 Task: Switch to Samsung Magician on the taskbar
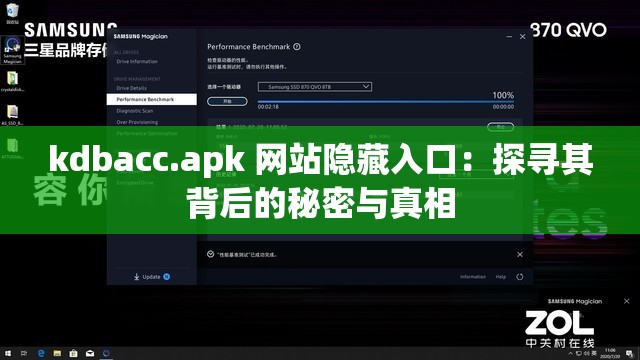[x=106, y=353]
